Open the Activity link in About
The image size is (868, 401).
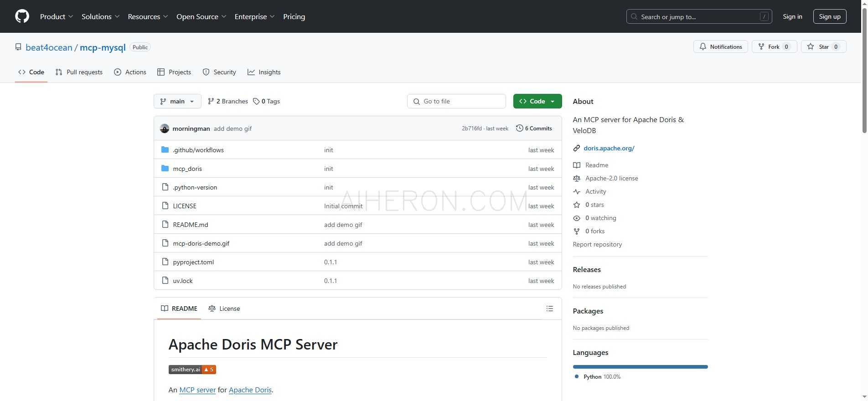589,191
